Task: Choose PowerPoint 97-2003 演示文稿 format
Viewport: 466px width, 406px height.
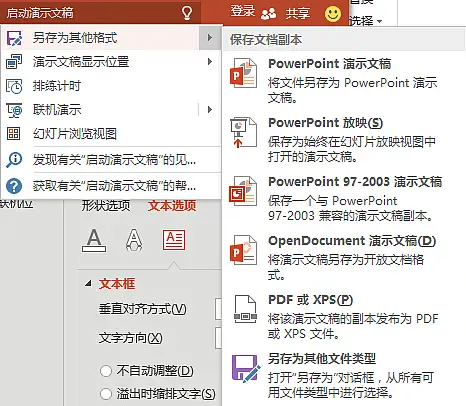Action: (x=336, y=198)
